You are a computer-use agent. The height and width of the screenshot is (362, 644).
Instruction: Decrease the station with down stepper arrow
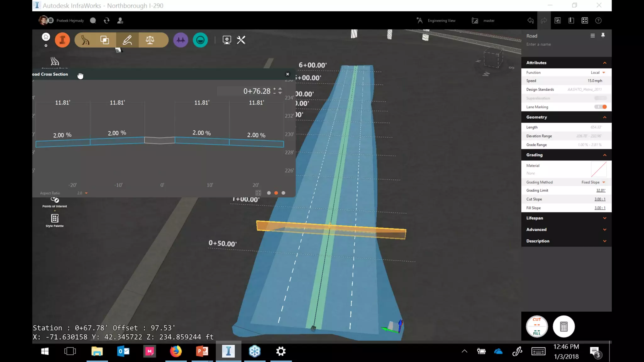click(280, 93)
